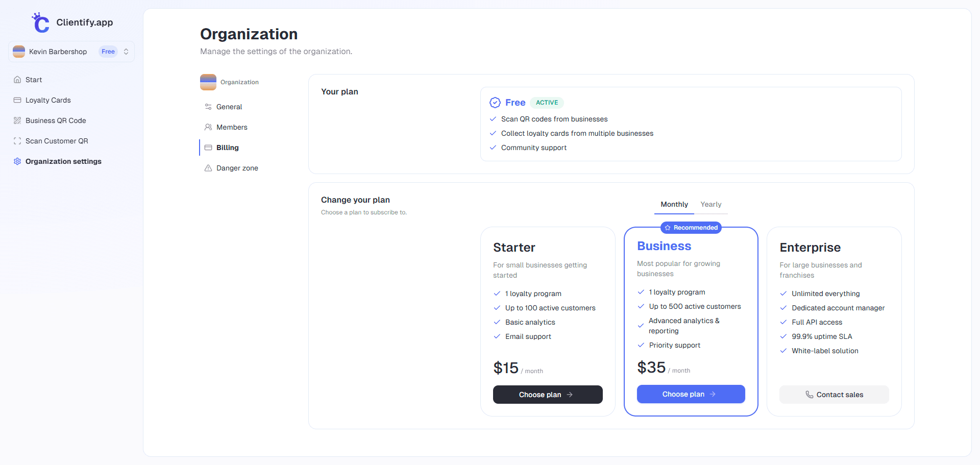Expand the Kevin Barbershop organization switcher
980x465 pixels.
pyautogui.click(x=126, y=52)
